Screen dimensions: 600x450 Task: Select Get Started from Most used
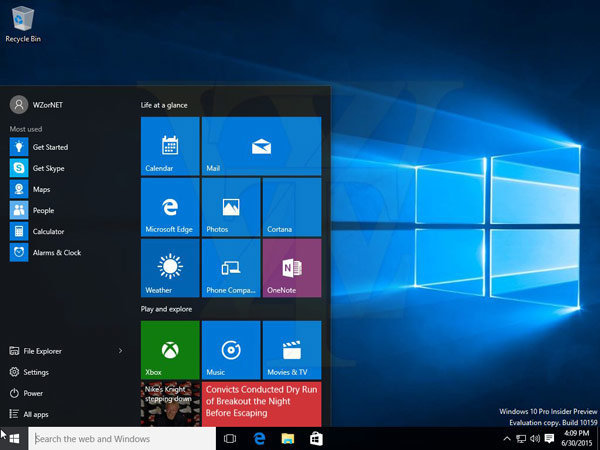[49, 147]
